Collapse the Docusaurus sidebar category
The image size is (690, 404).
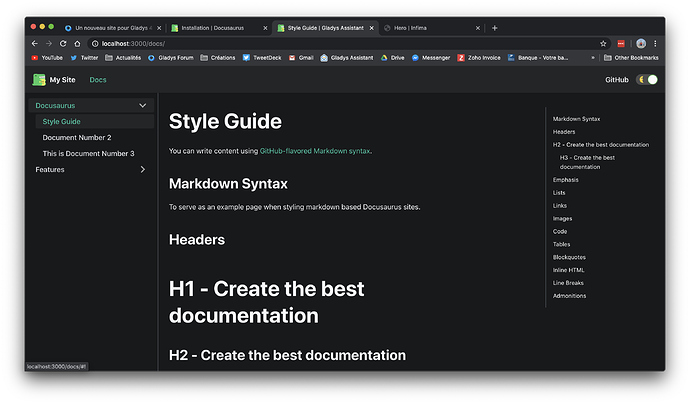coord(143,106)
